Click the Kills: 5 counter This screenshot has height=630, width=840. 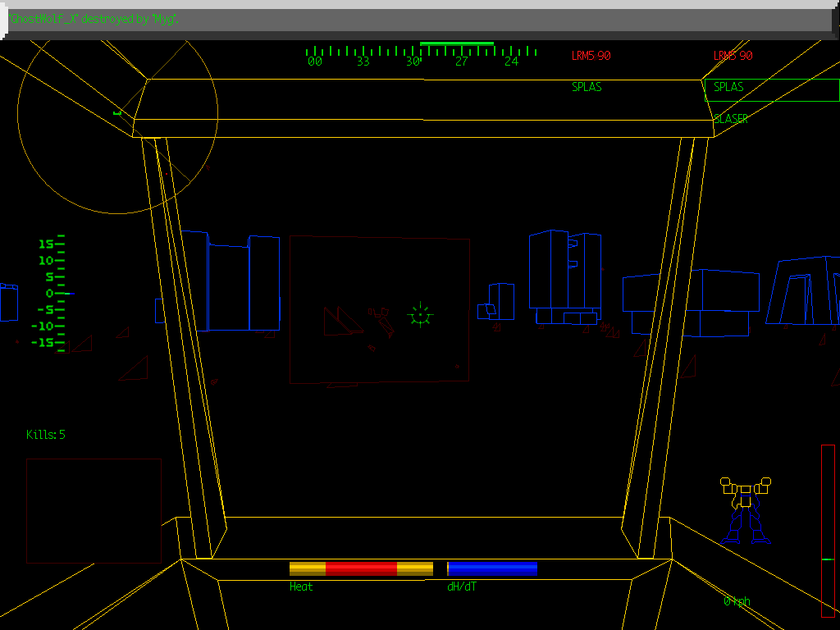click(46, 435)
